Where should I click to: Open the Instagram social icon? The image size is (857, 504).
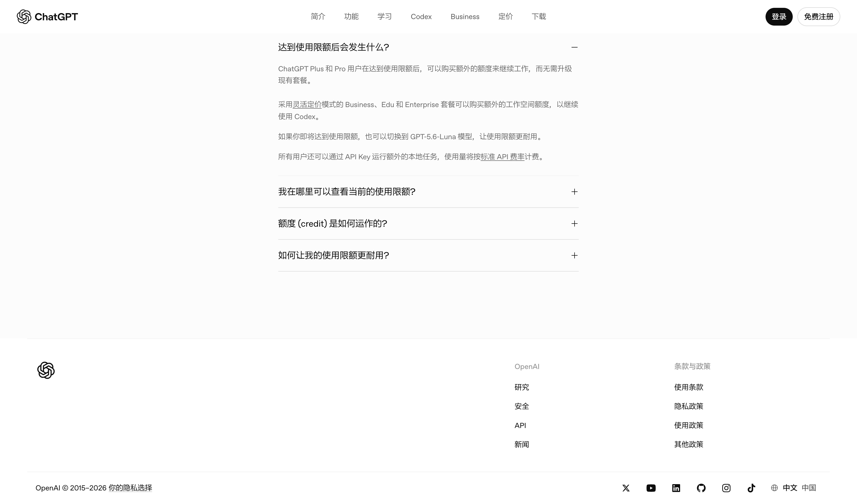726,488
